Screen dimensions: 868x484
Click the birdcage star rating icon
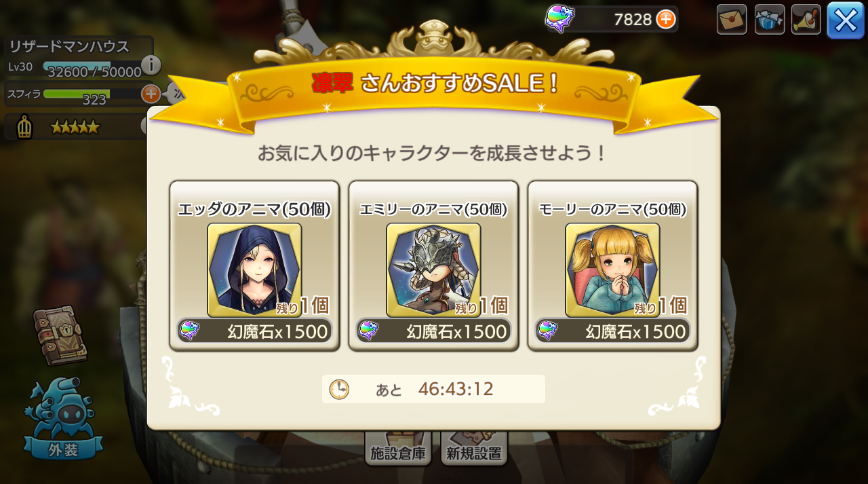coord(24,127)
